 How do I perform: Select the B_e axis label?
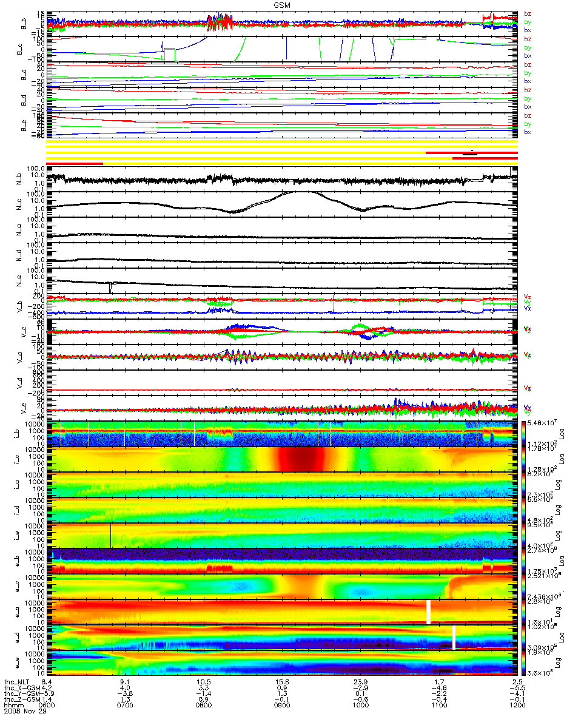click(x=22, y=126)
